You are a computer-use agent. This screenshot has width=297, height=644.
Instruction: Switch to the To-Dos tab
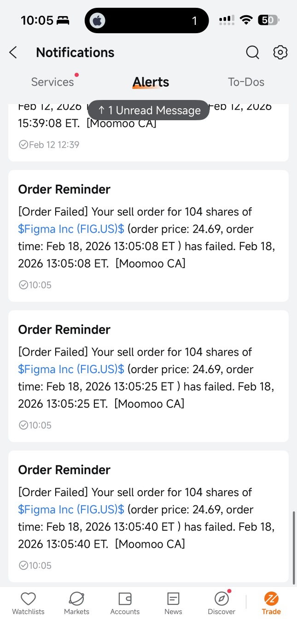(246, 82)
